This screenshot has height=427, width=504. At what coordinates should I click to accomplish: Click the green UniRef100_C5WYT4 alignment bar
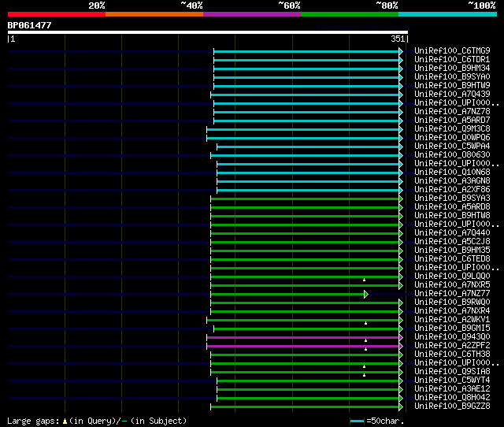(308, 381)
